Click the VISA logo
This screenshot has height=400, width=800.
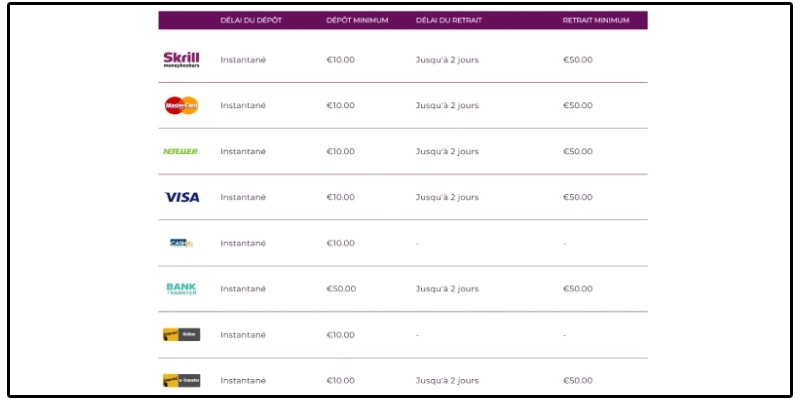tap(182, 197)
